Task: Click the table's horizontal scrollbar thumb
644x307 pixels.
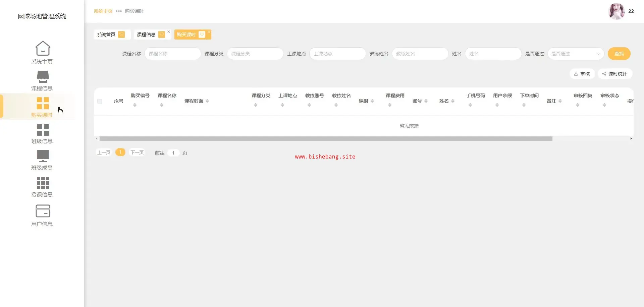Action: click(326, 138)
